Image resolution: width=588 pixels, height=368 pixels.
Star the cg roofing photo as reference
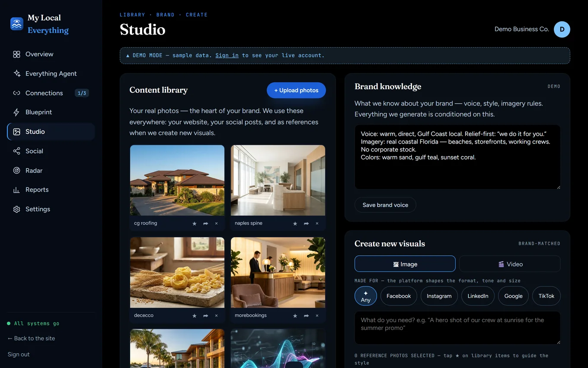195,223
